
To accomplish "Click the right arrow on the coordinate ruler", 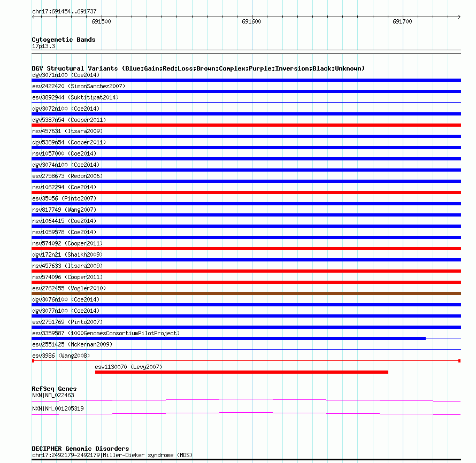I will pos(459,17).
